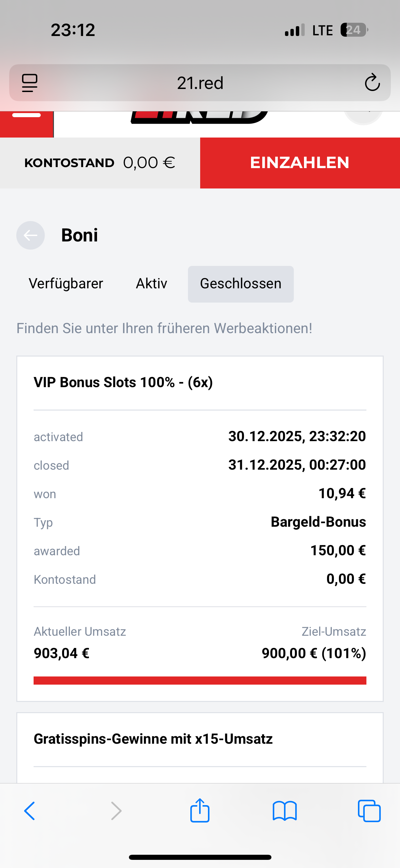400x868 pixels.
Task: Tap the Kontostand 0,00 € balance
Action: pyautogui.click(x=100, y=163)
